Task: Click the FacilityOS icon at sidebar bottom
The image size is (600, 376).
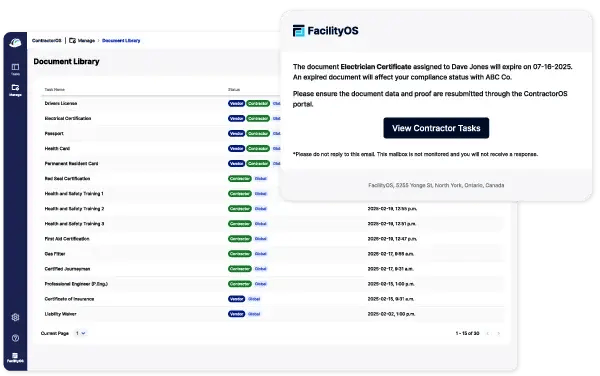Action: [x=15, y=358]
